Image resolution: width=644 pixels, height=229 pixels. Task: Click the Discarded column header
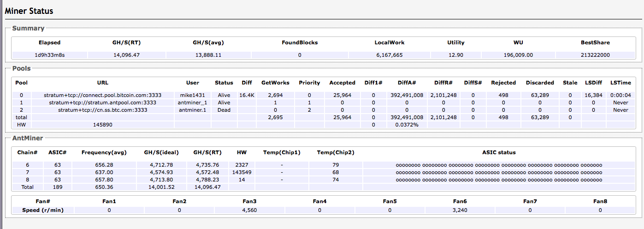point(540,83)
